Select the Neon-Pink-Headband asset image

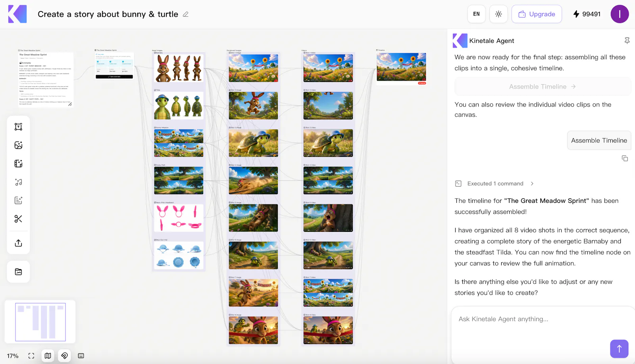179,218
